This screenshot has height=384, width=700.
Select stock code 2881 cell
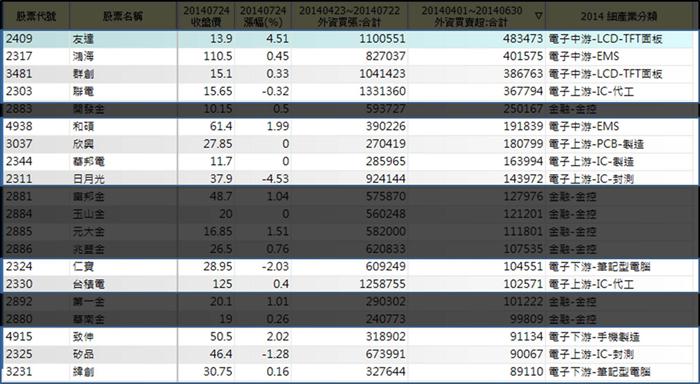(19, 196)
